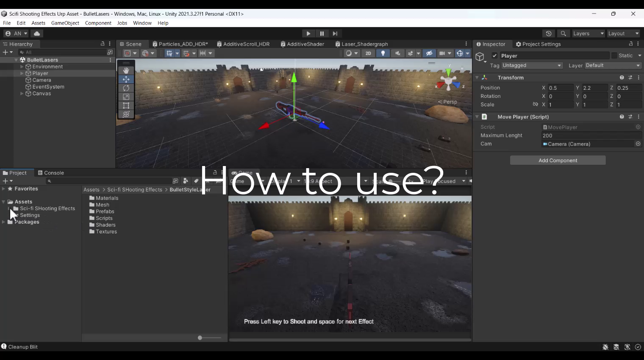Click the Player GameObject cube icon
The width and height of the screenshot is (644, 360).
[x=480, y=57]
